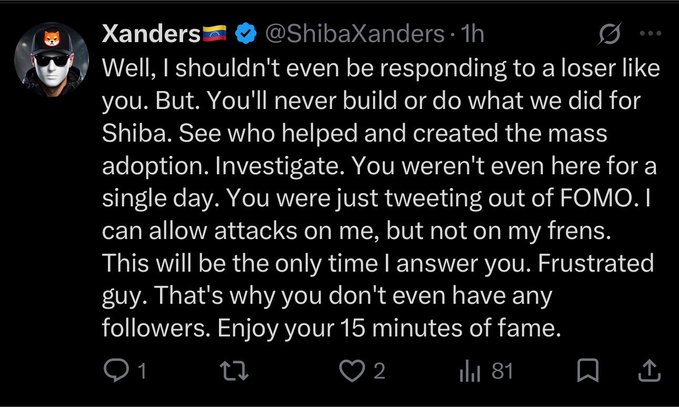Click the reply count showing 1
This screenshot has width=679, height=407.
point(141,371)
